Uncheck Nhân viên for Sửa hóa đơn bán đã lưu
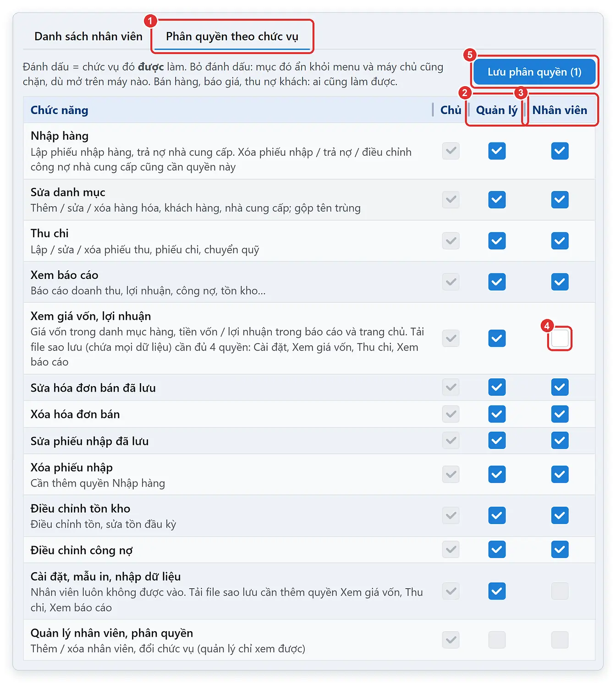This screenshot has width=616, height=683. [x=560, y=387]
